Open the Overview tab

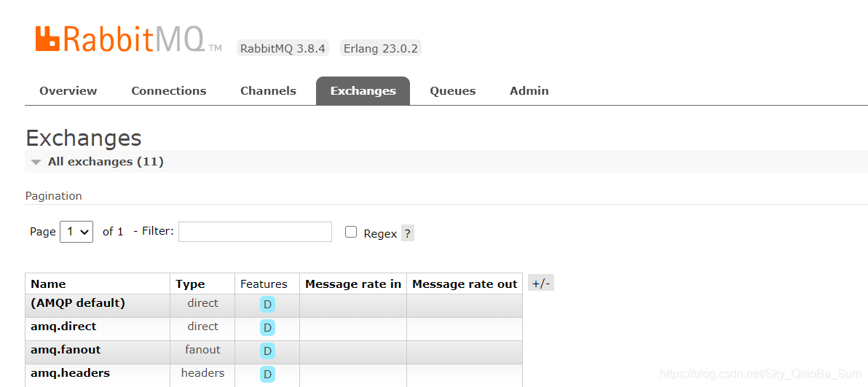[68, 91]
